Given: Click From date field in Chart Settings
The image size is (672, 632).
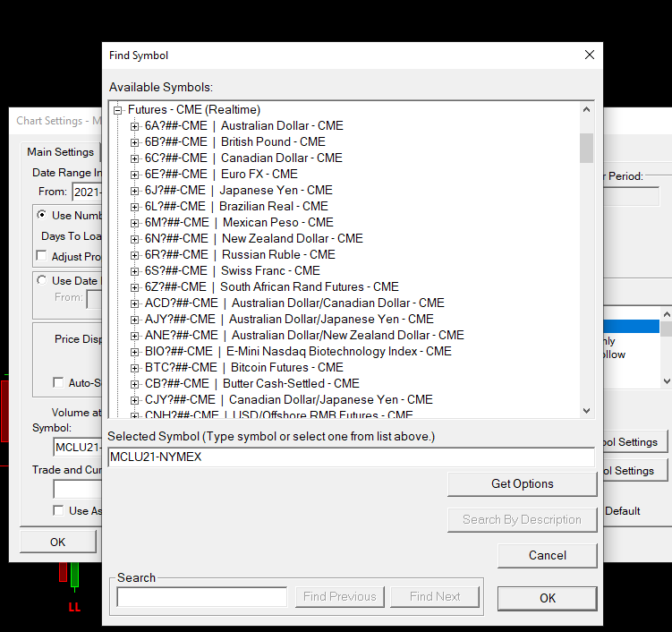Looking at the screenshot, I should 87,192.
